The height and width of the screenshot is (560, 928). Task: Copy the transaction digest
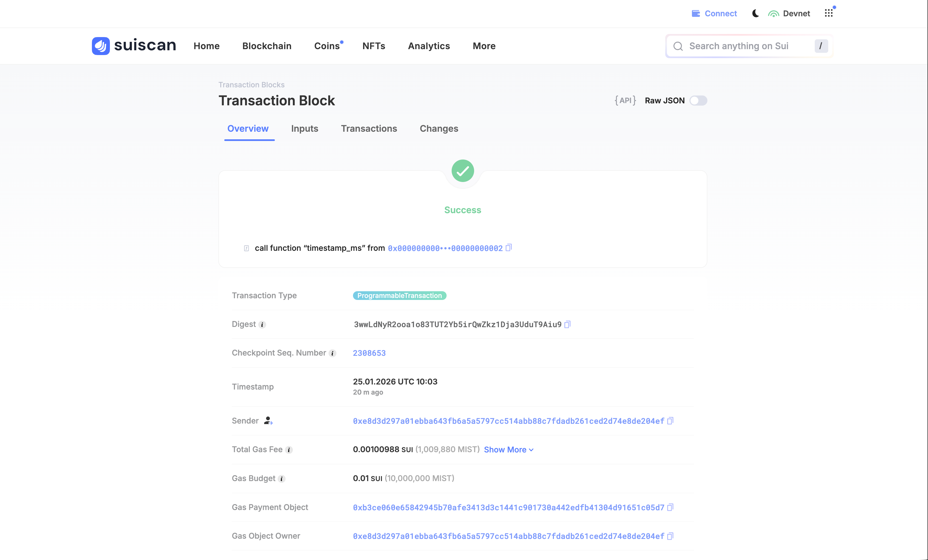point(568,324)
